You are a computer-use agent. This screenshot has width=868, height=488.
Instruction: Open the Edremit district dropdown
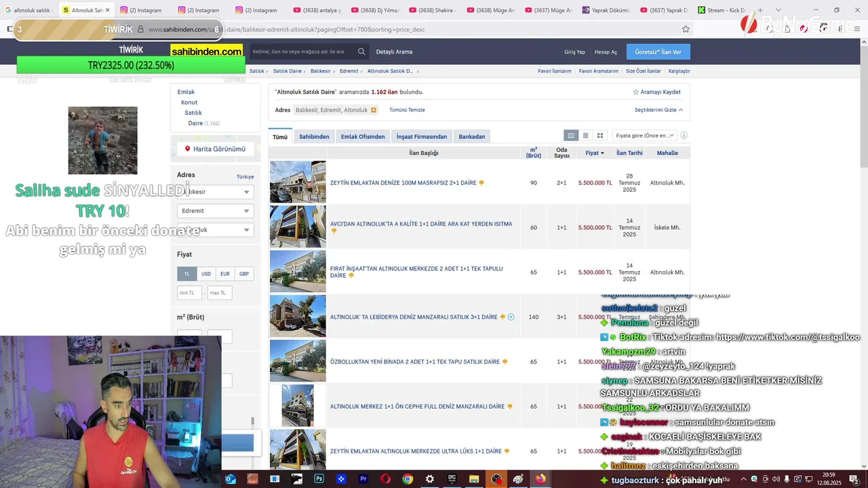click(215, 211)
